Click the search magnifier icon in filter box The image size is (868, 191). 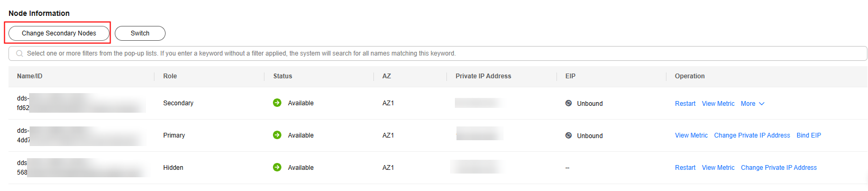pyautogui.click(x=20, y=53)
